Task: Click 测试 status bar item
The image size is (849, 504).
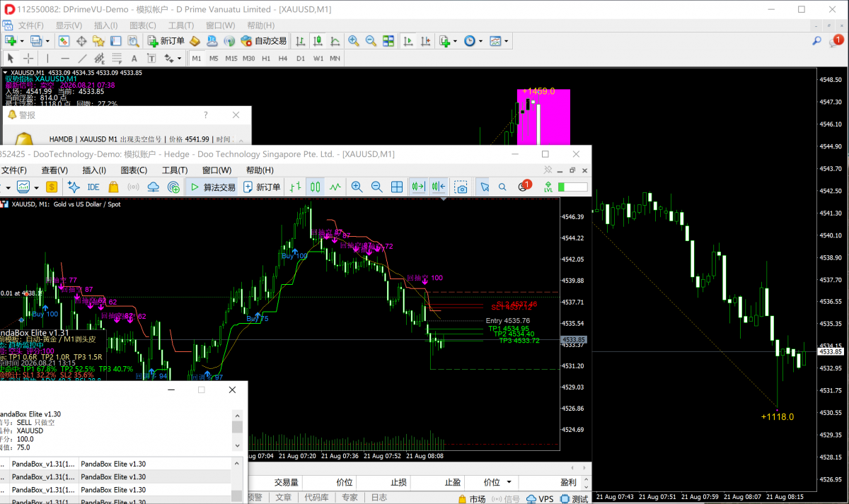Action: [x=574, y=498]
